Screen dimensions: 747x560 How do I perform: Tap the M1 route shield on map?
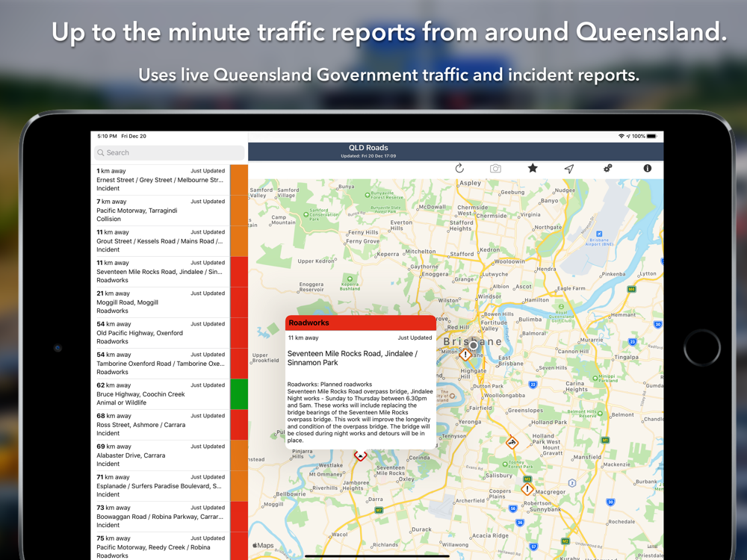pyautogui.click(x=605, y=440)
